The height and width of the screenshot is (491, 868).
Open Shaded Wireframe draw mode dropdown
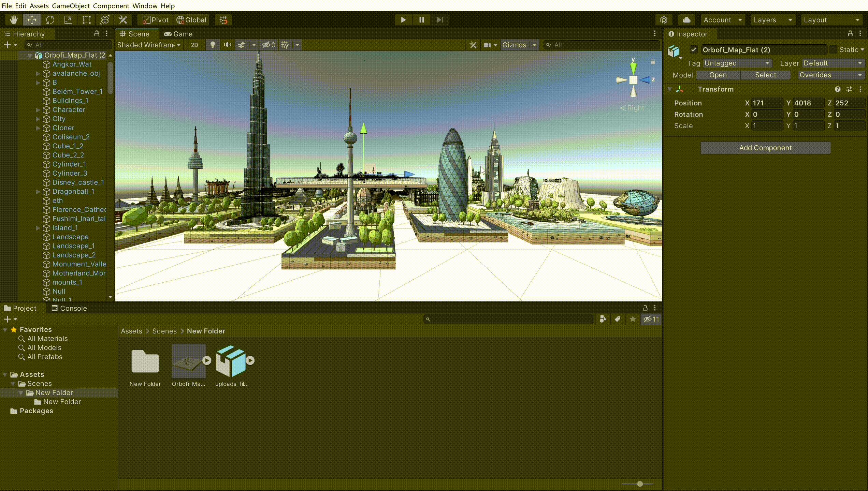coord(149,45)
